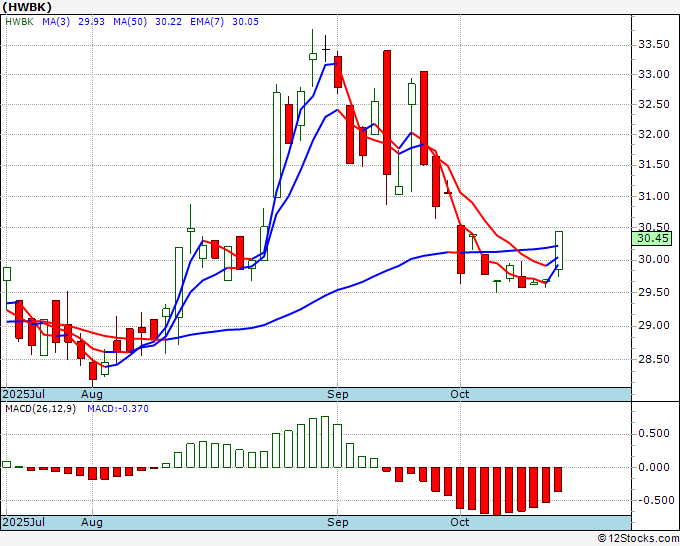Click the MA(50) value 30.22
The width and height of the screenshot is (680, 546).
click(x=168, y=22)
